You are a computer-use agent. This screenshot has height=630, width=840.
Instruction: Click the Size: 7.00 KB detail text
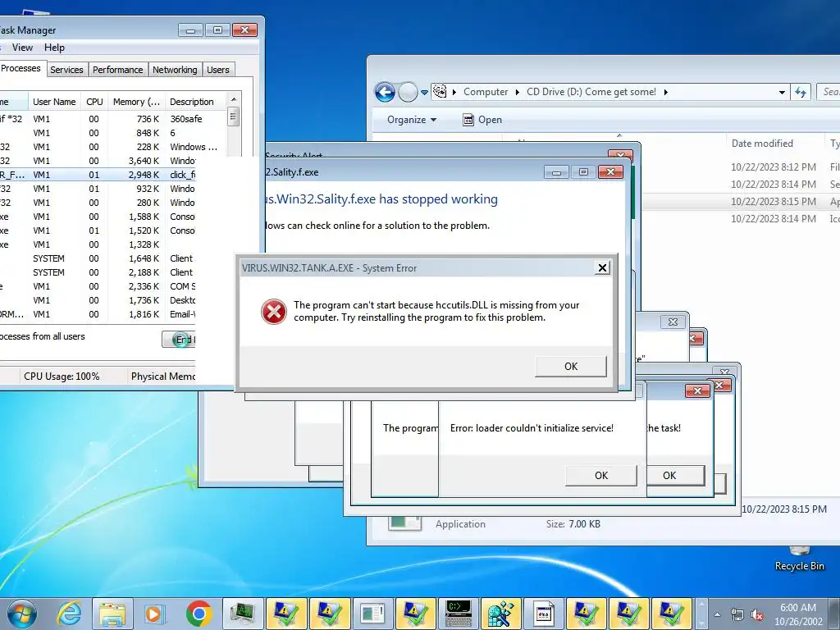[x=573, y=524]
